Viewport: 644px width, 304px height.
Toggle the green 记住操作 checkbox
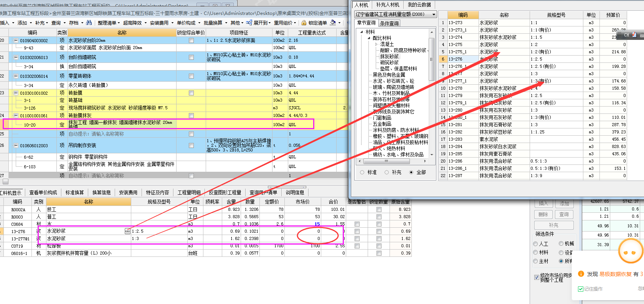point(580,289)
